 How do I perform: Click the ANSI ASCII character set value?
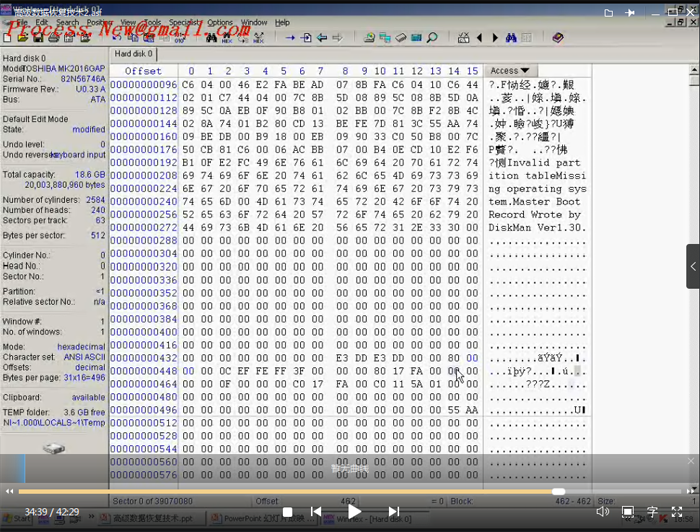(84, 357)
